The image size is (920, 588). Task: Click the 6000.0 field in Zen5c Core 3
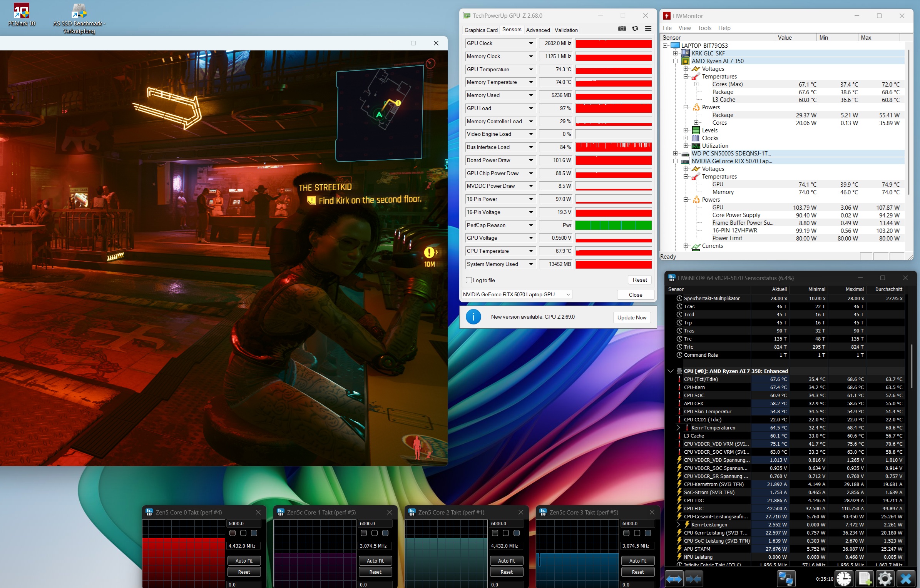click(637, 524)
